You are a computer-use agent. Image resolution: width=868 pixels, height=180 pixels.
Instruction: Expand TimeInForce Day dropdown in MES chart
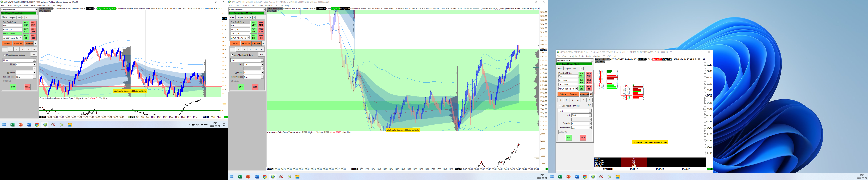click(262, 77)
